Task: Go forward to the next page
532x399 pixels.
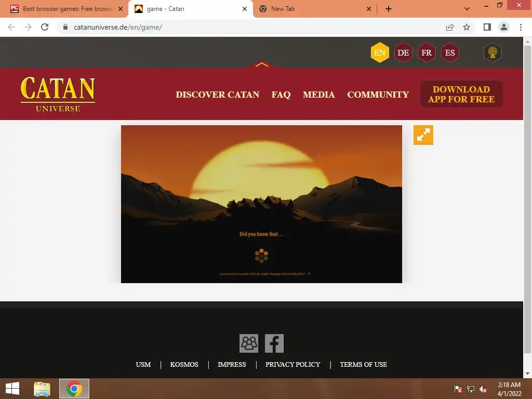Action: [28, 27]
